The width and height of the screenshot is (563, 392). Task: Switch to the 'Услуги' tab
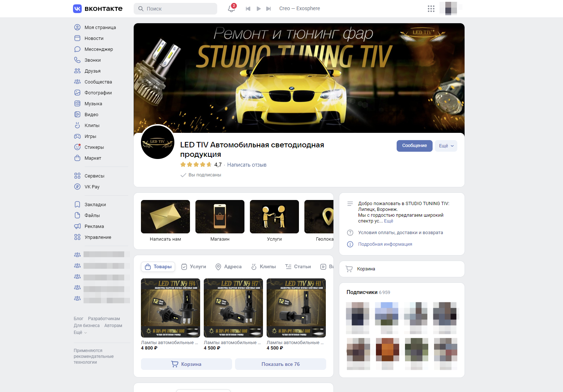click(194, 267)
